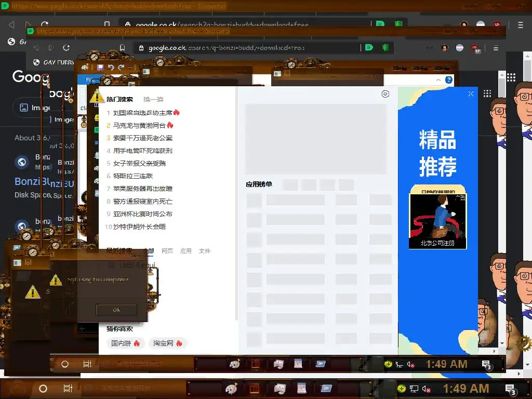Refresh hot searches with 换一换

tap(153, 99)
